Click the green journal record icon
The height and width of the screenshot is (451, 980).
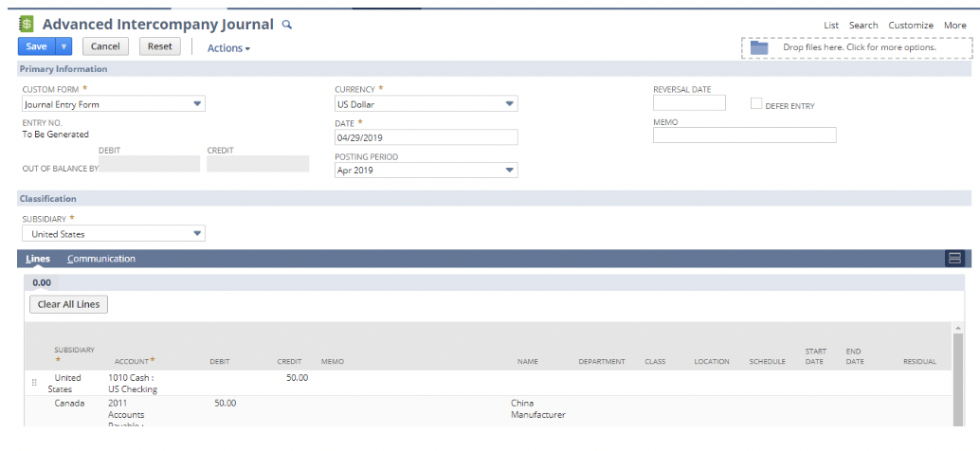point(27,24)
